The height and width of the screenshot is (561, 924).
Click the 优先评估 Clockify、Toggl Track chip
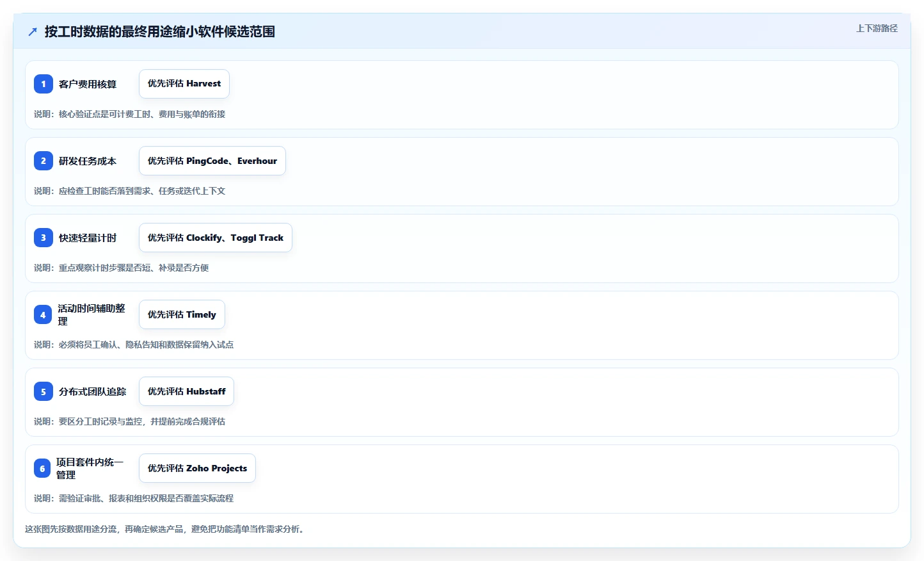[x=216, y=238]
